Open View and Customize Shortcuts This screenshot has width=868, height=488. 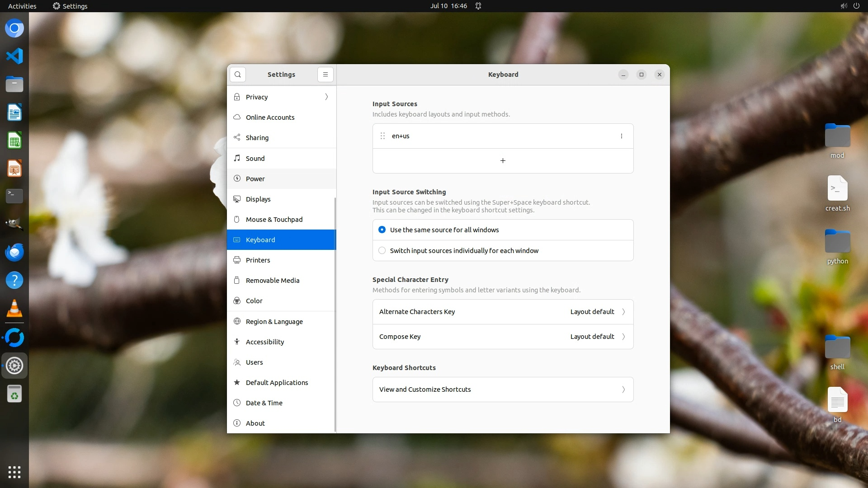pyautogui.click(x=503, y=389)
